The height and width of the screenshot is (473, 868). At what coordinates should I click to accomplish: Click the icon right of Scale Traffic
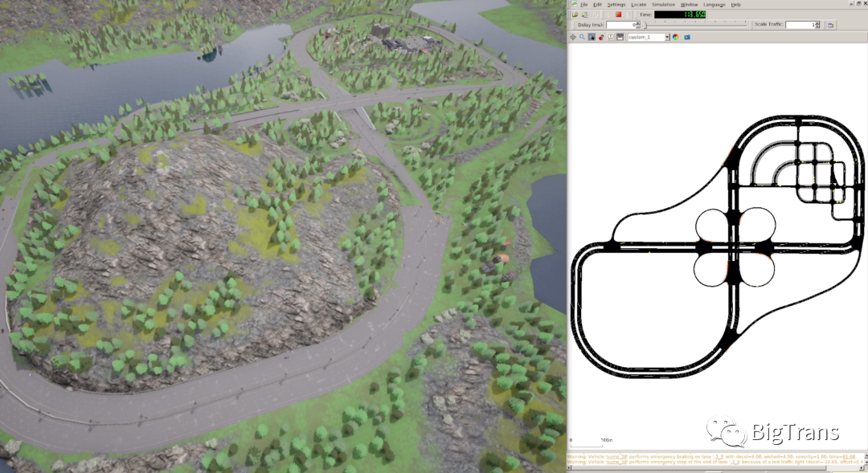(x=830, y=25)
